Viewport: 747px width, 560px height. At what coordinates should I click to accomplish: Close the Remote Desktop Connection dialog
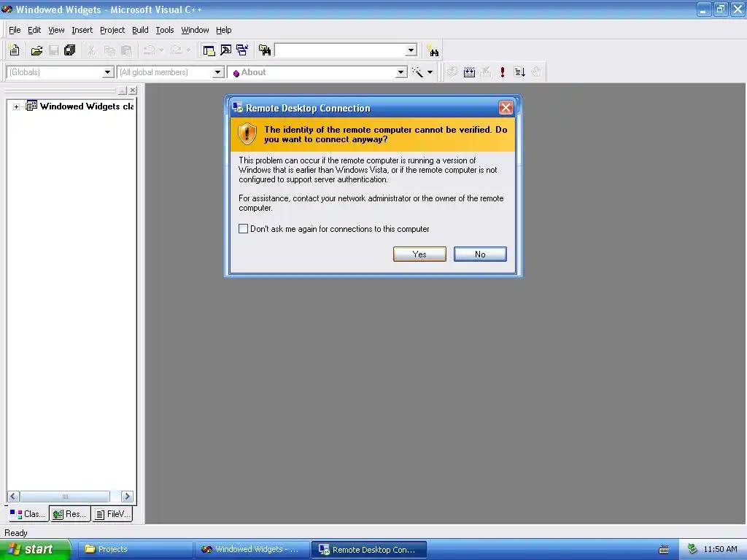[506, 108]
